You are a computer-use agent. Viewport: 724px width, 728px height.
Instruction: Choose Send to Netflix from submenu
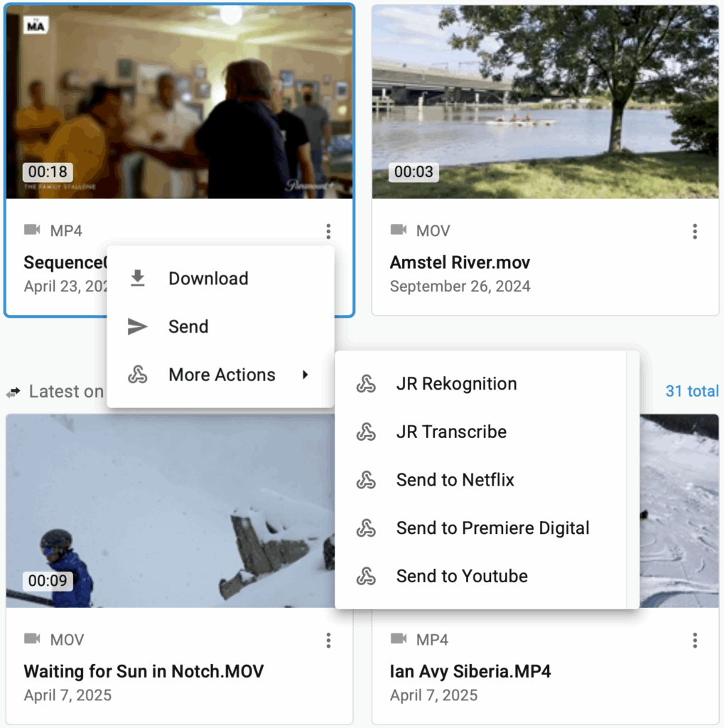pos(455,481)
